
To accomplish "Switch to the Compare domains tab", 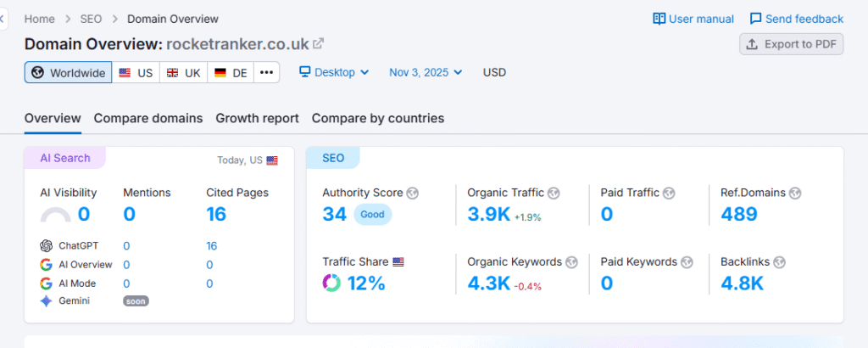I will pos(148,118).
